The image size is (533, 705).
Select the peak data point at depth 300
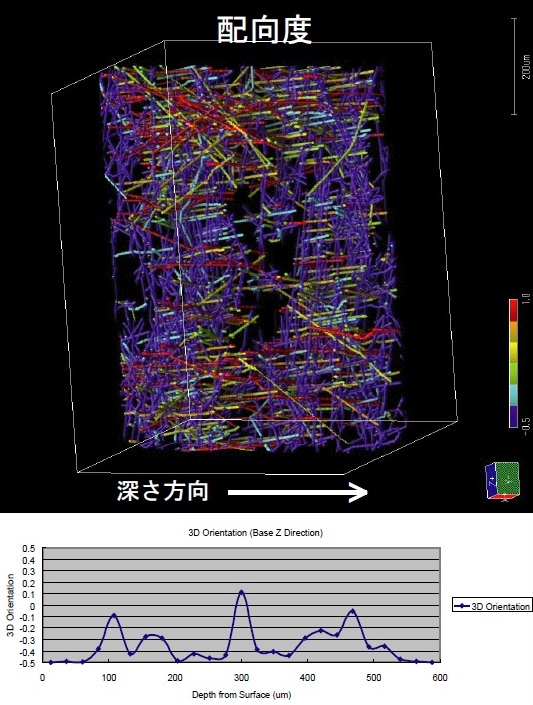point(242,592)
